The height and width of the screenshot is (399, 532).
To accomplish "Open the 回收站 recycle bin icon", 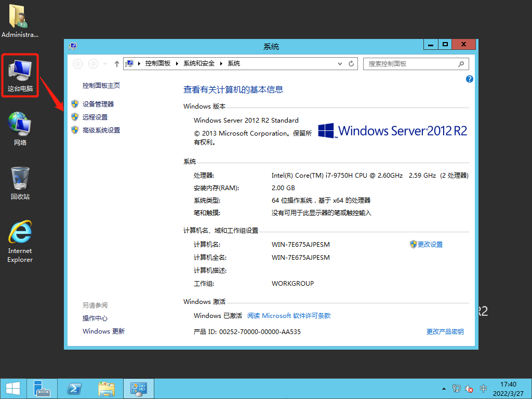I will pos(20,183).
